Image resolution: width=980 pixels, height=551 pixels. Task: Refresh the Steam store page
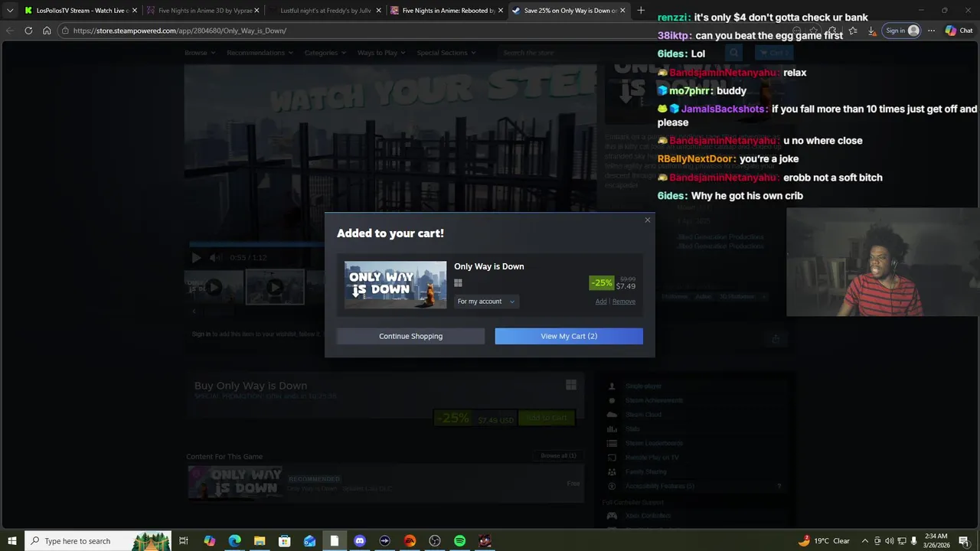28,31
